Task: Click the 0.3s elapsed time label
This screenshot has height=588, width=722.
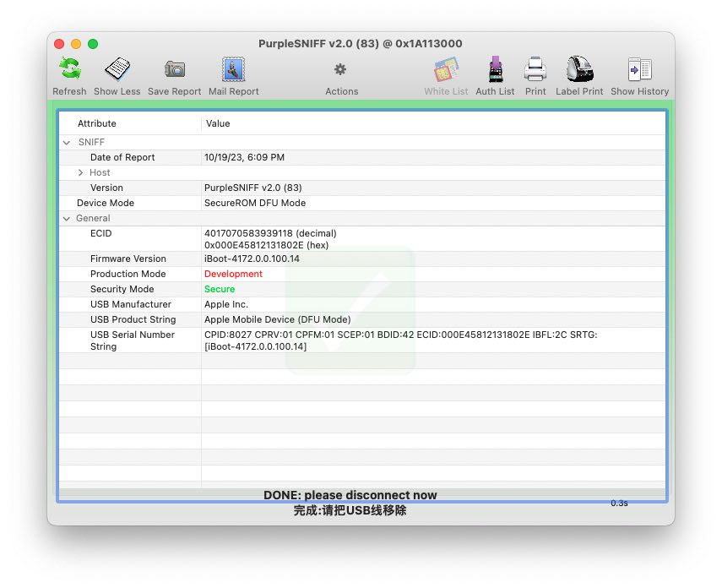Action: click(619, 504)
